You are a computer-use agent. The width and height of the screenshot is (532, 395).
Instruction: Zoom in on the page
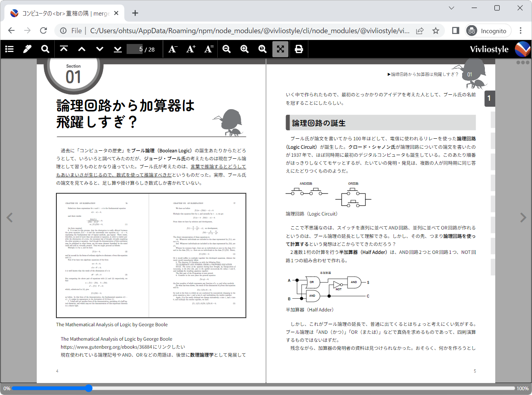coord(244,49)
